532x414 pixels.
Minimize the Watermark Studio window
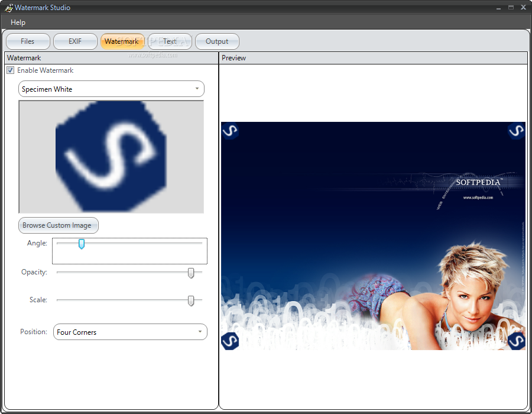(498, 8)
